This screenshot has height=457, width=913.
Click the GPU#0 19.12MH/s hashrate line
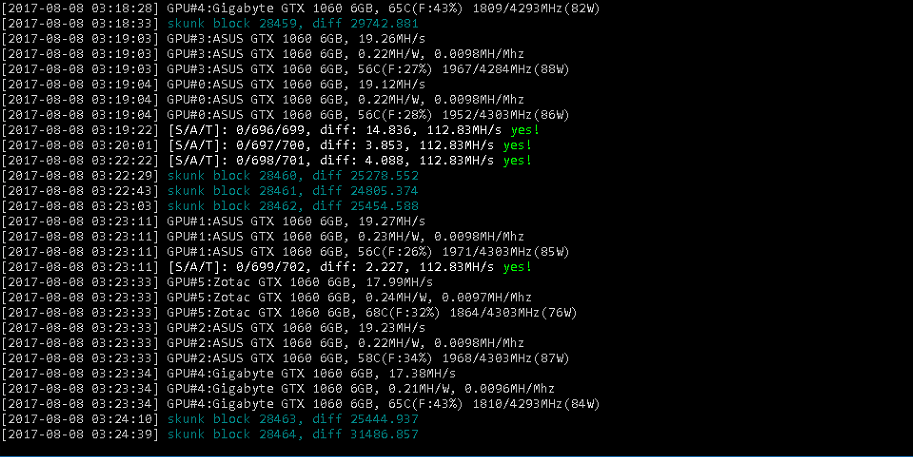214,84
